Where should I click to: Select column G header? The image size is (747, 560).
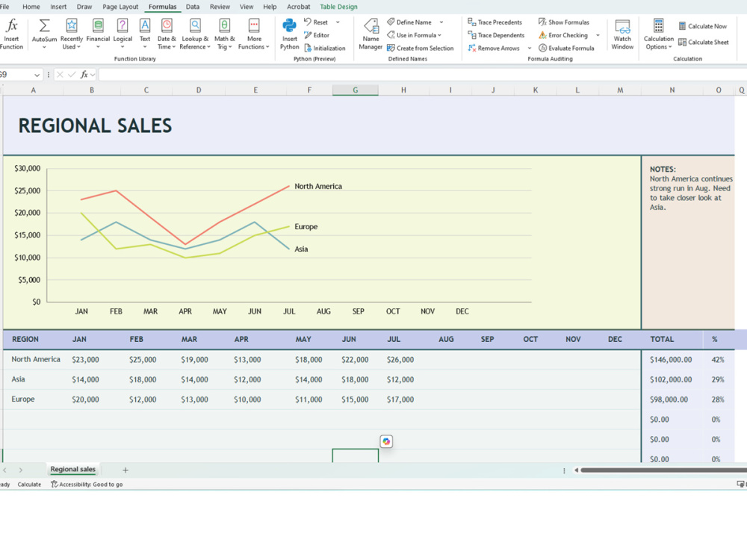[x=356, y=90]
